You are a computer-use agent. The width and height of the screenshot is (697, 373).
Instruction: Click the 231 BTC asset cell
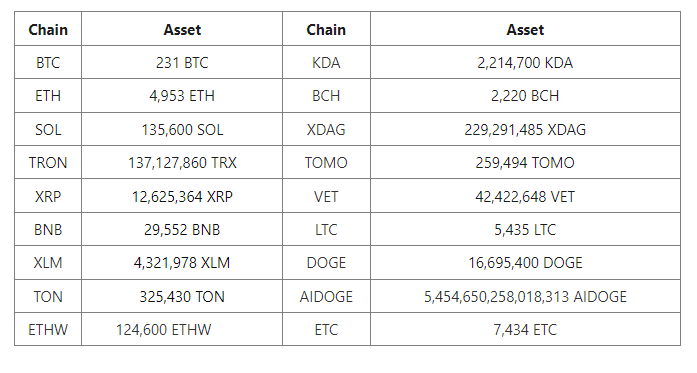(182, 62)
